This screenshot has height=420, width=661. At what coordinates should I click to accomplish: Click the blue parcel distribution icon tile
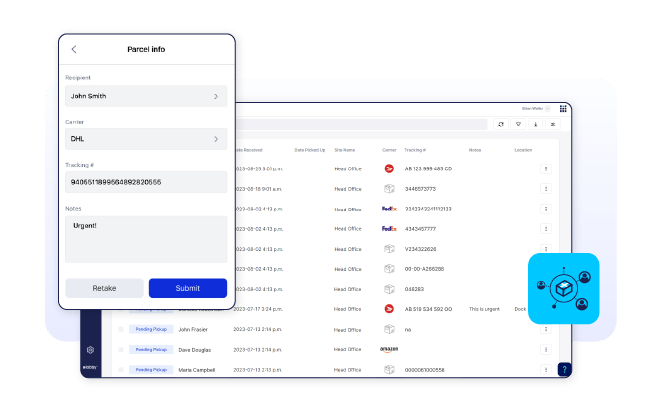(563, 288)
